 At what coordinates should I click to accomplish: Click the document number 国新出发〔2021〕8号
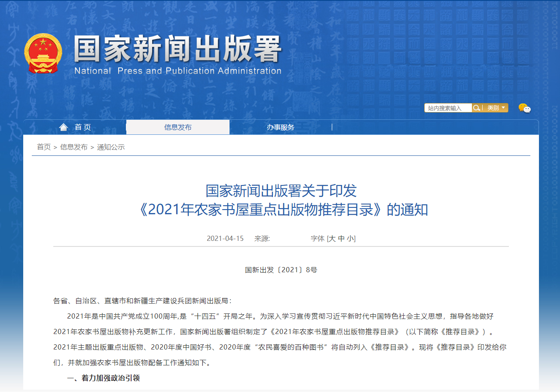tap(281, 270)
